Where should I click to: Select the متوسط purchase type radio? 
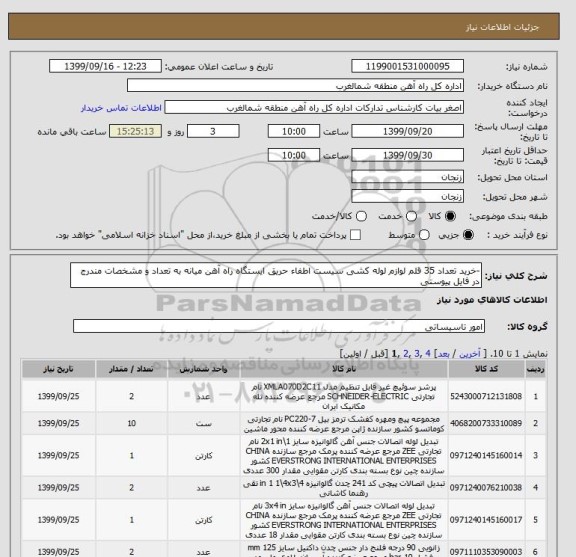coord(424,235)
